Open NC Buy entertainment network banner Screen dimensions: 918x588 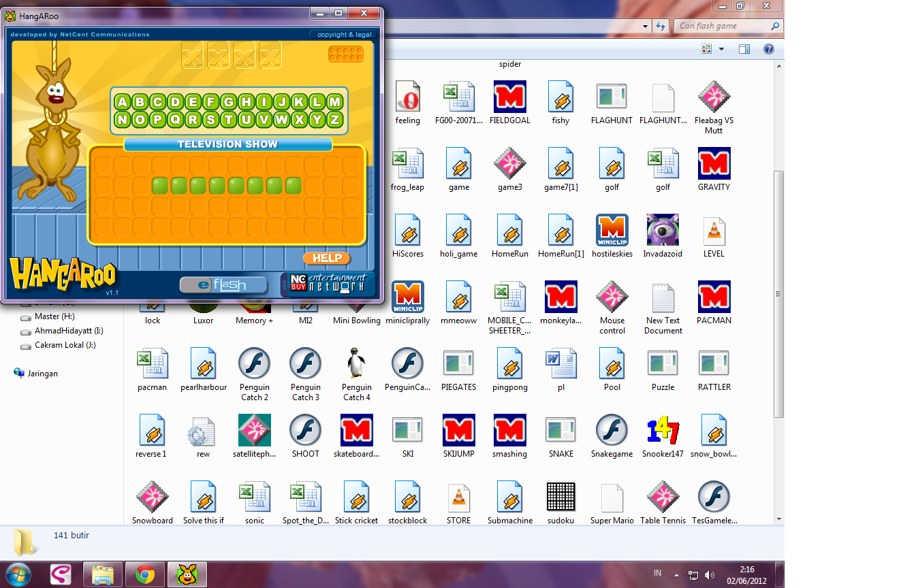pyautogui.click(x=328, y=284)
